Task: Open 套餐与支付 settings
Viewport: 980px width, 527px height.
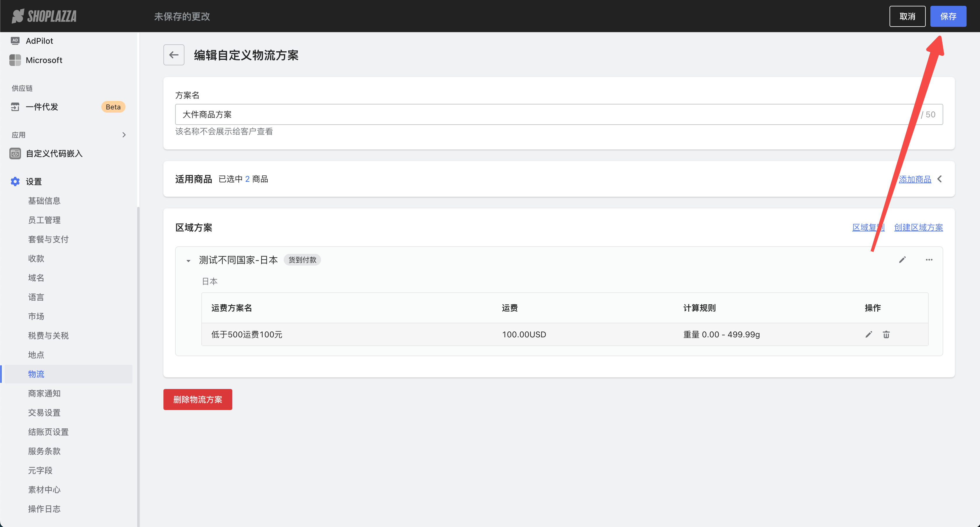Action: point(48,239)
